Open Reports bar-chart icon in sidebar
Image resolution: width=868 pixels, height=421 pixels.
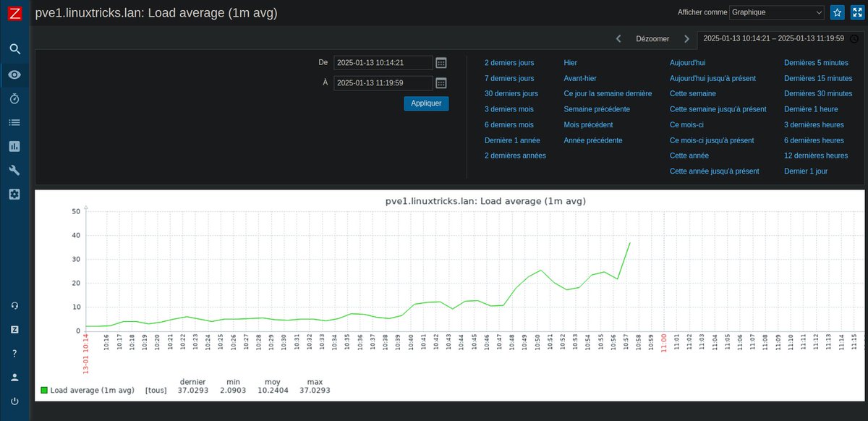[14, 146]
